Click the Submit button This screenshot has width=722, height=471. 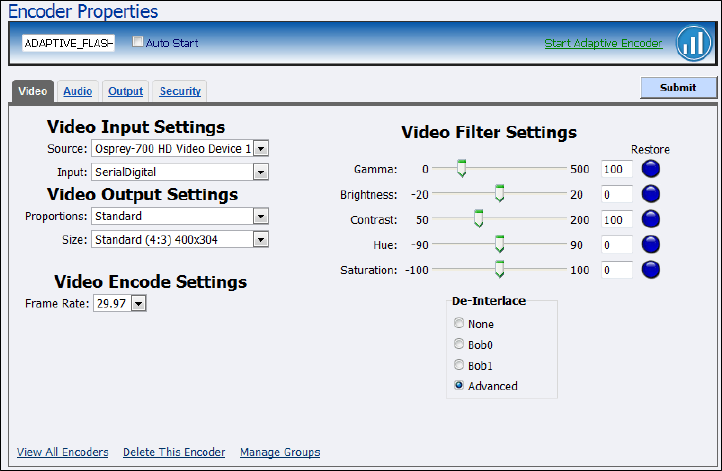click(x=678, y=88)
